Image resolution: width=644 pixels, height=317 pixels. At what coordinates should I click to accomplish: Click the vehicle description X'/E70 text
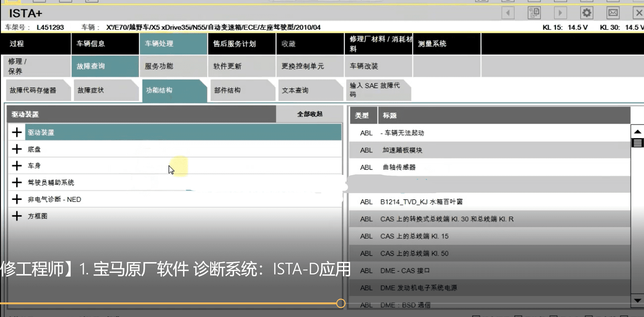[213, 27]
